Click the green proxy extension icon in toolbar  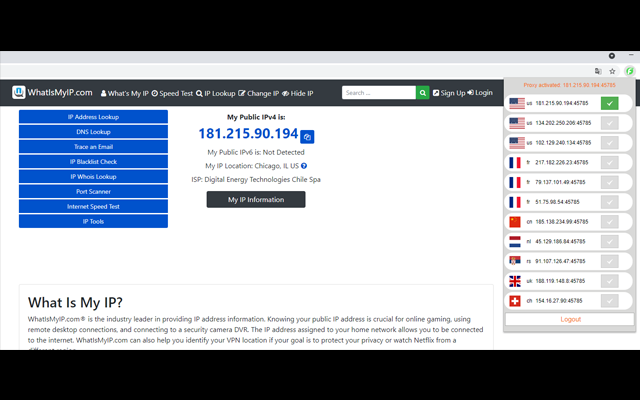[630, 71]
